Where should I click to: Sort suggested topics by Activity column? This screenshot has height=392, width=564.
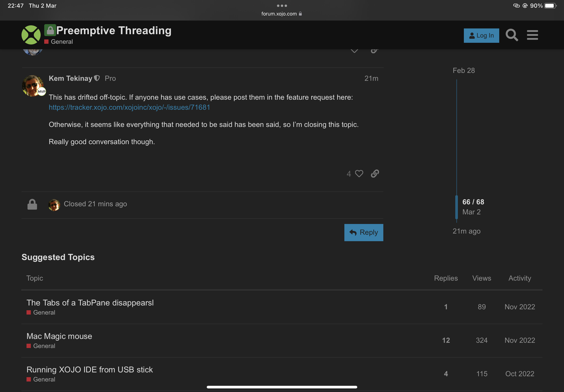[x=520, y=278]
